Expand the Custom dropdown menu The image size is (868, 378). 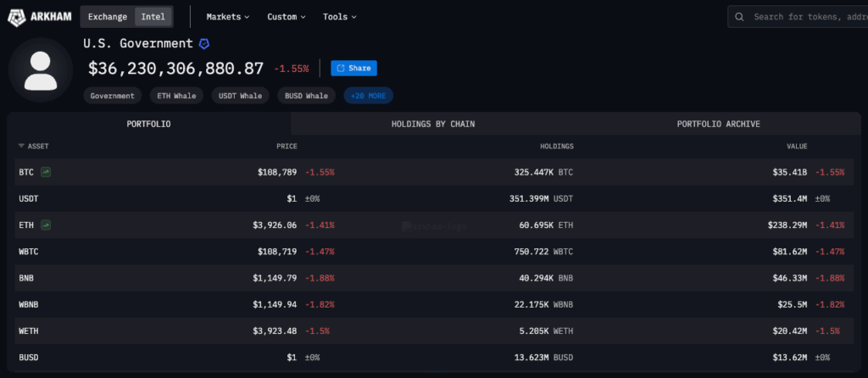pyautogui.click(x=287, y=17)
